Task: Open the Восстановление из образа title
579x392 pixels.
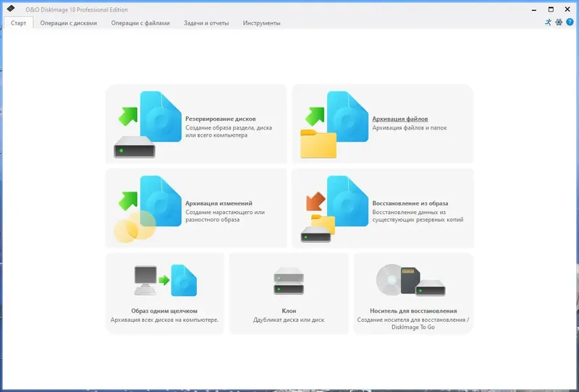Action: pos(410,203)
